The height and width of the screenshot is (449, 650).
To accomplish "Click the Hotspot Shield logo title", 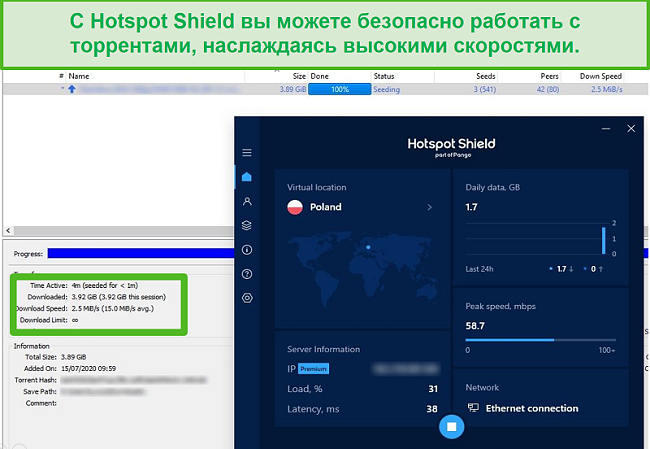I will pos(451,144).
